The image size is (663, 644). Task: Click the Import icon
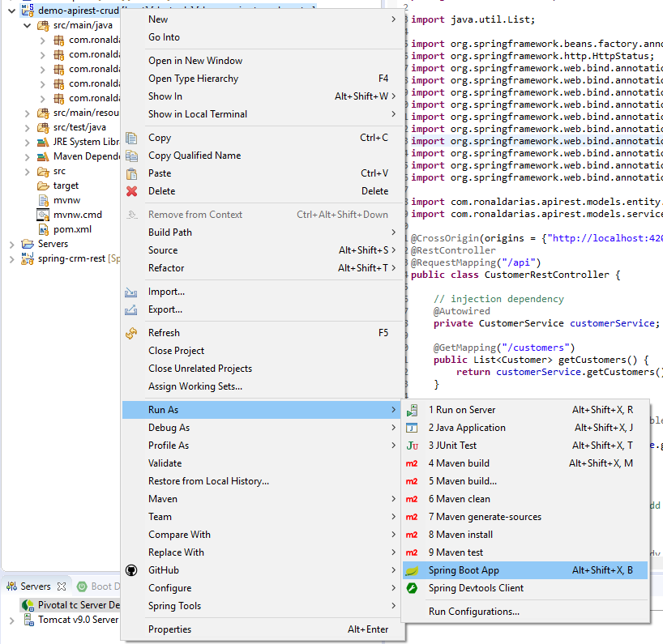130,292
